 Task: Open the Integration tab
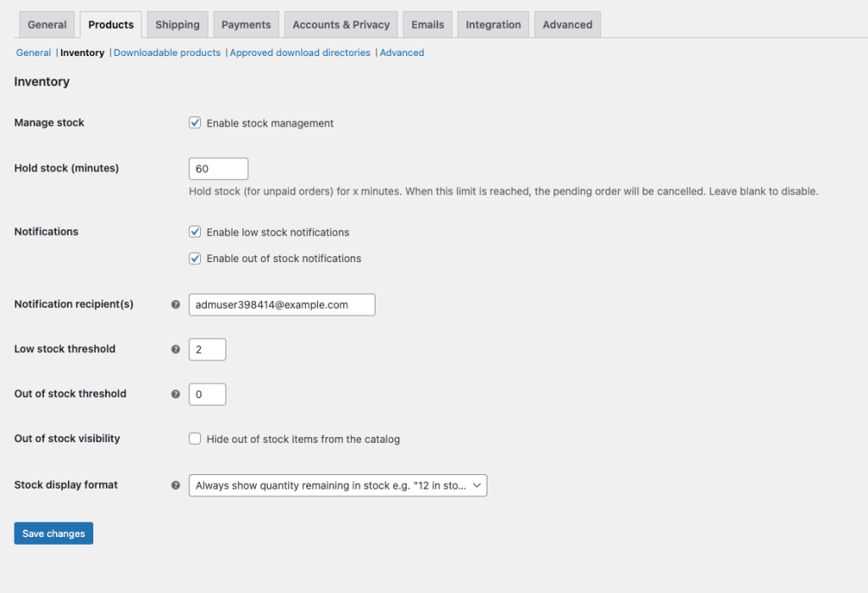tap(493, 25)
